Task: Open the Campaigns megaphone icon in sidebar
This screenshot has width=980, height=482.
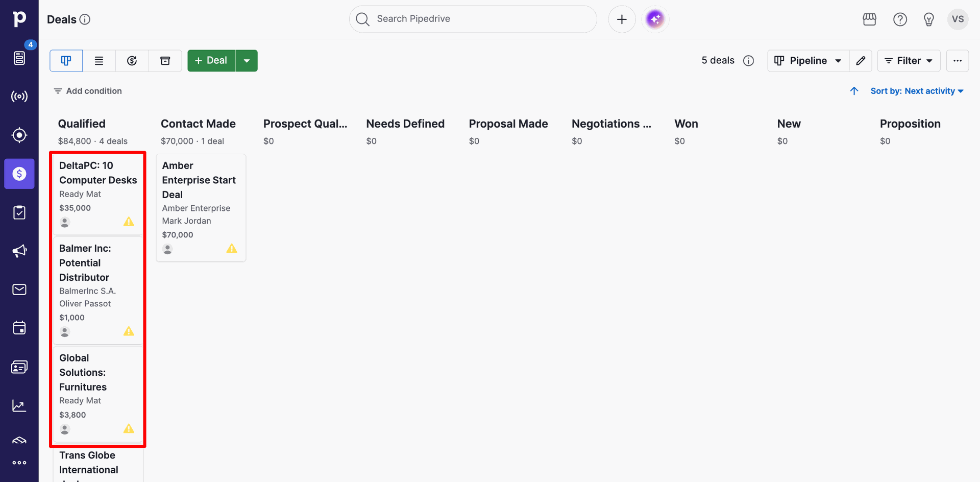Action: click(x=19, y=251)
